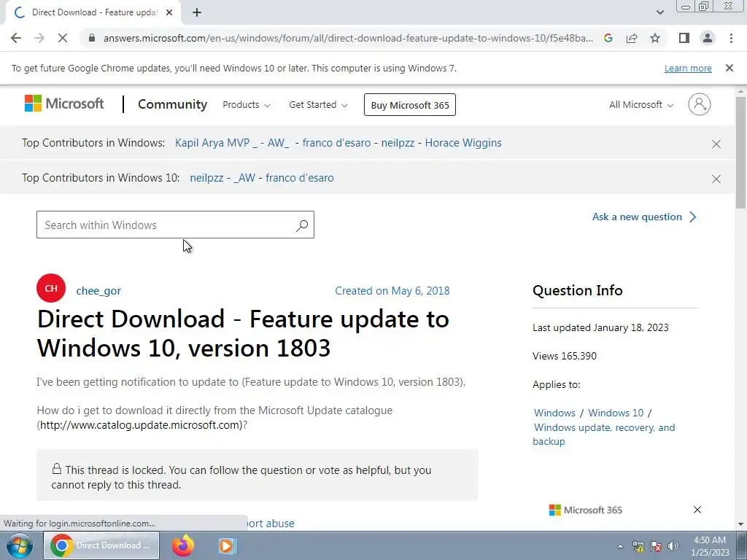Screen dimensions: 747x560
Task: Open Kapil Arya MVP contributor profile
Action: (217, 143)
